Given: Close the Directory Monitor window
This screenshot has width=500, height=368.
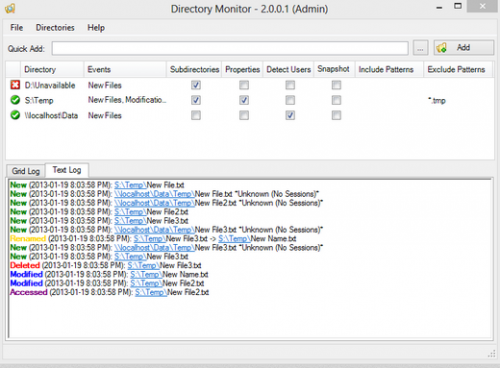Looking at the screenshot, I should (x=482, y=6).
